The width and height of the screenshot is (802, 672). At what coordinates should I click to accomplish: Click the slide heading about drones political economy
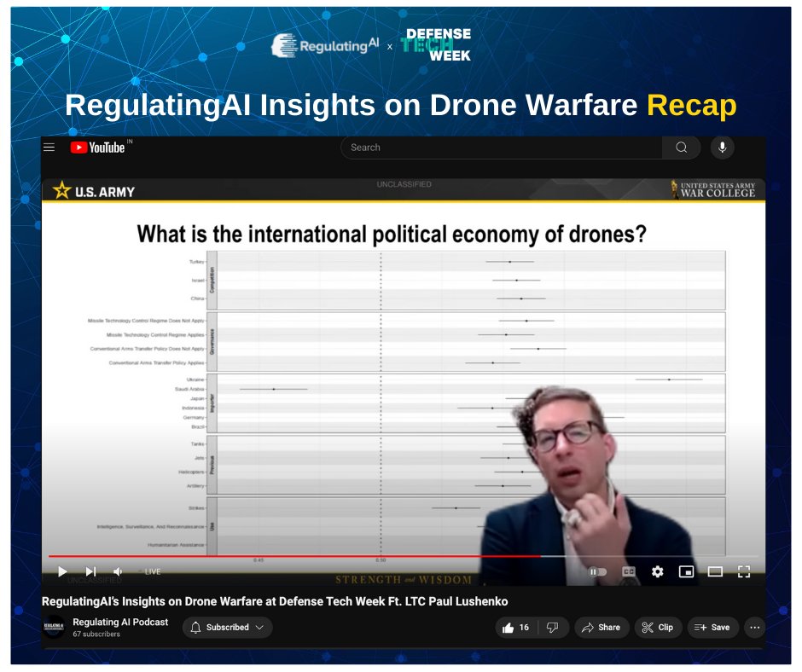coord(392,235)
